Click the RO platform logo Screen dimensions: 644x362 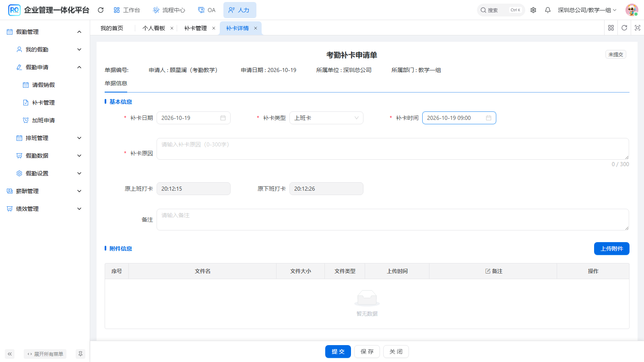pyautogui.click(x=14, y=10)
